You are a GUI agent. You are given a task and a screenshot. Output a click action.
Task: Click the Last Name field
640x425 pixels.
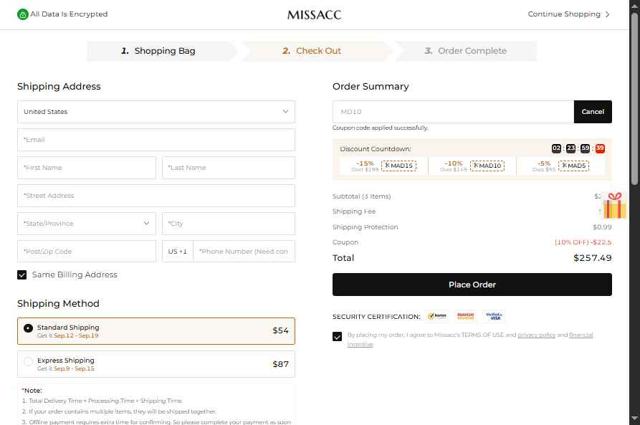[x=229, y=167]
